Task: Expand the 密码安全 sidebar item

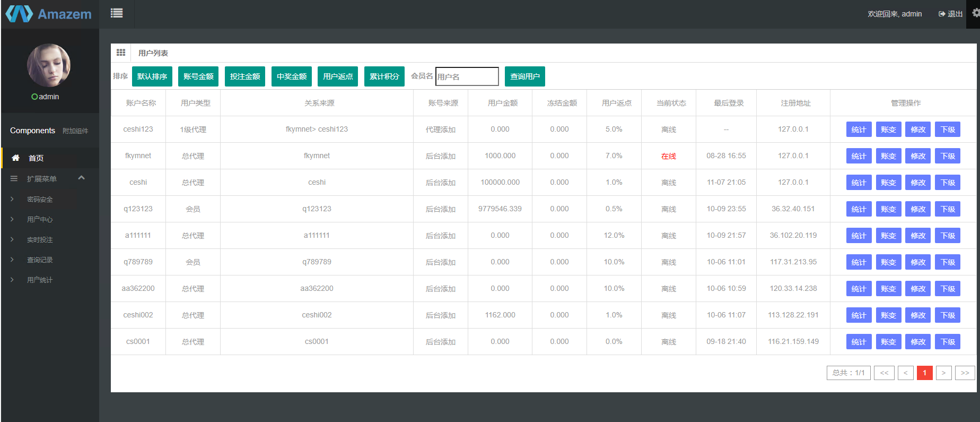Action: point(40,200)
